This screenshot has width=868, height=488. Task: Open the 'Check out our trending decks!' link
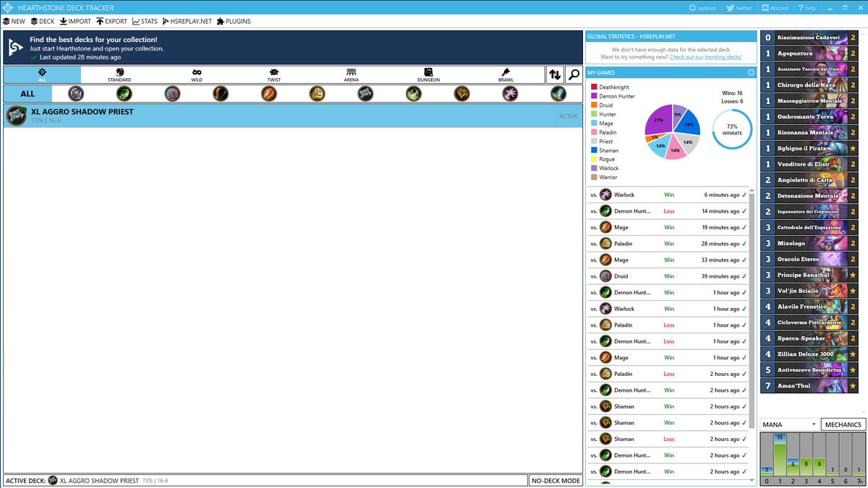(705, 56)
